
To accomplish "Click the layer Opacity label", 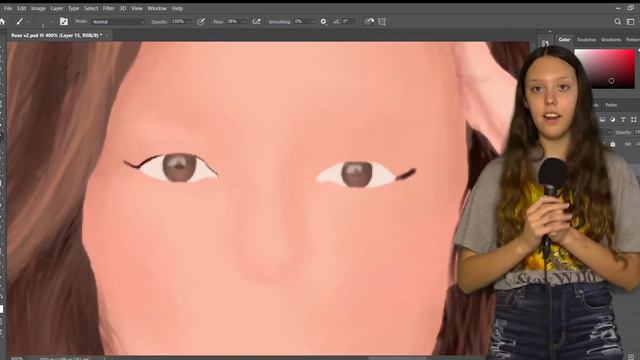I will (623, 132).
